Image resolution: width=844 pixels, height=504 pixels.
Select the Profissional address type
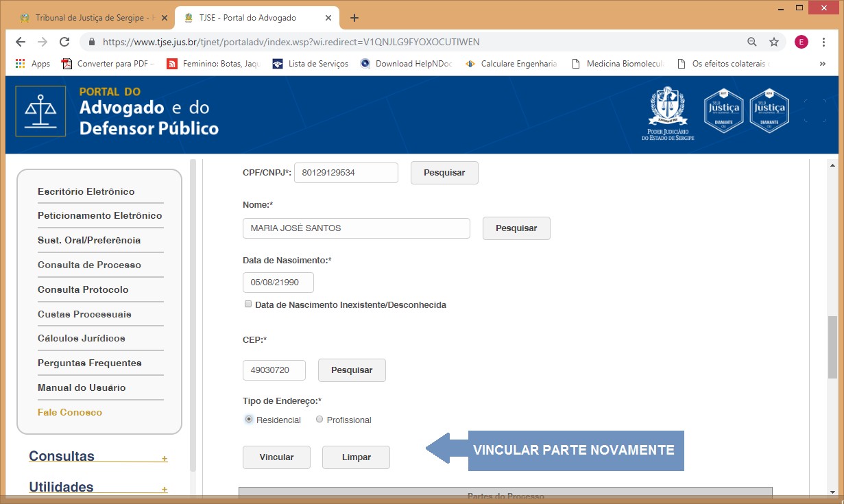tap(319, 420)
